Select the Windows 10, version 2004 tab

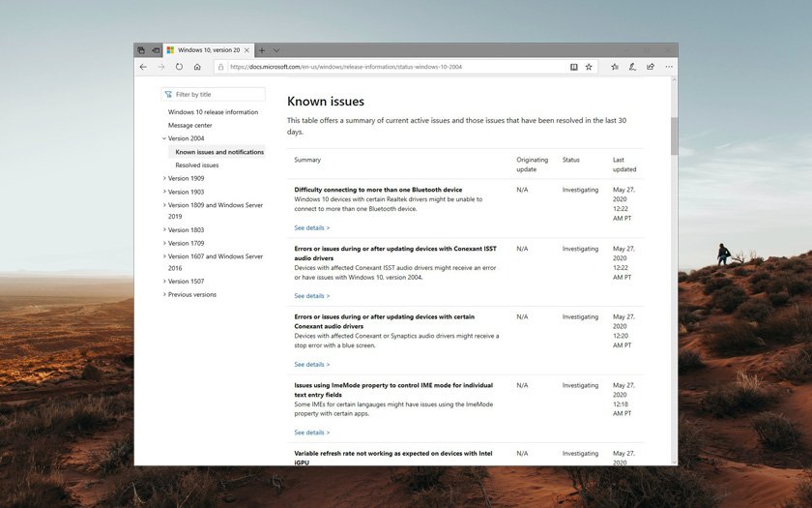[x=207, y=49]
